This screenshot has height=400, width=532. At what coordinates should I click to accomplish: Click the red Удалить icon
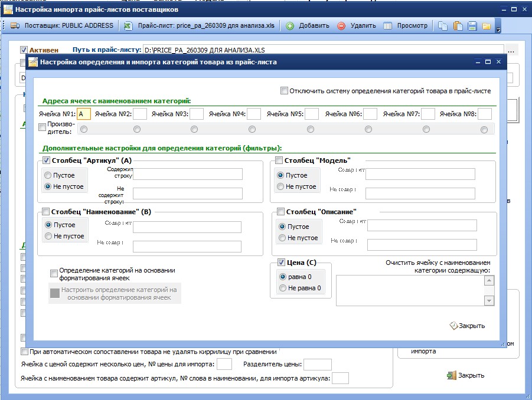341,26
